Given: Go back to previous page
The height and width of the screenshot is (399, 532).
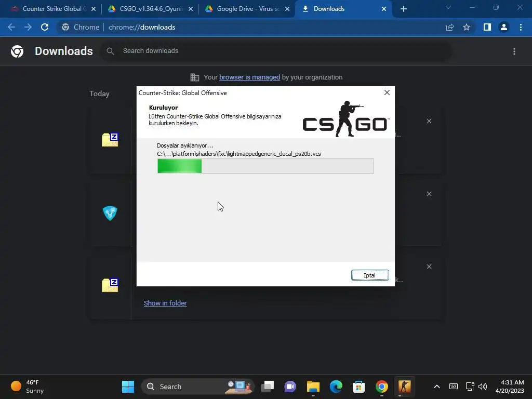Looking at the screenshot, I should pos(11,27).
